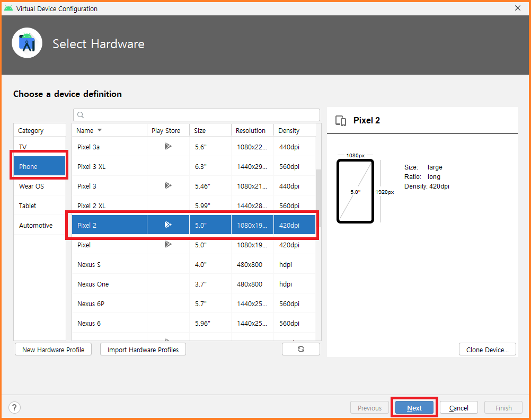Click the device icon beside Pixel 2 title
The width and height of the screenshot is (531, 420).
coord(341,120)
